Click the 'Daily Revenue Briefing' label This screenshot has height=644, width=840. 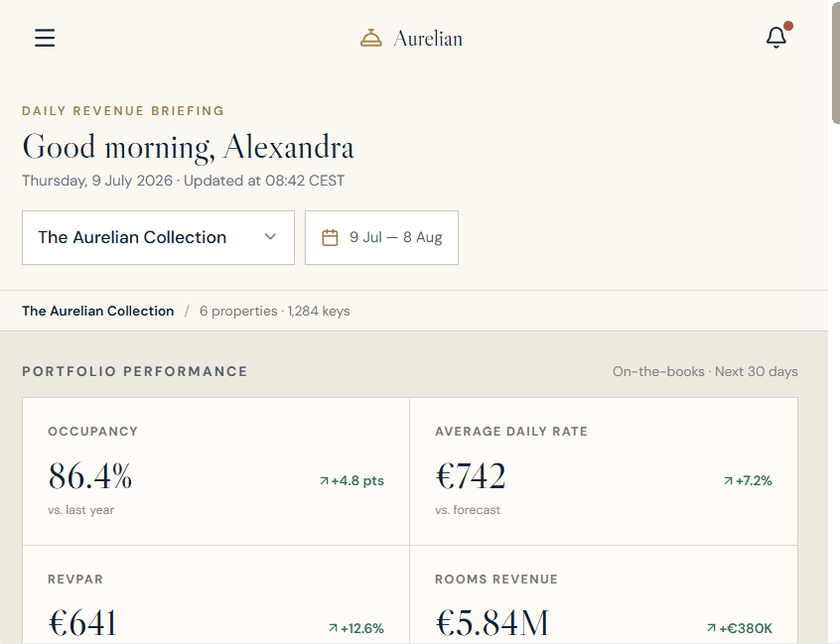[123, 111]
